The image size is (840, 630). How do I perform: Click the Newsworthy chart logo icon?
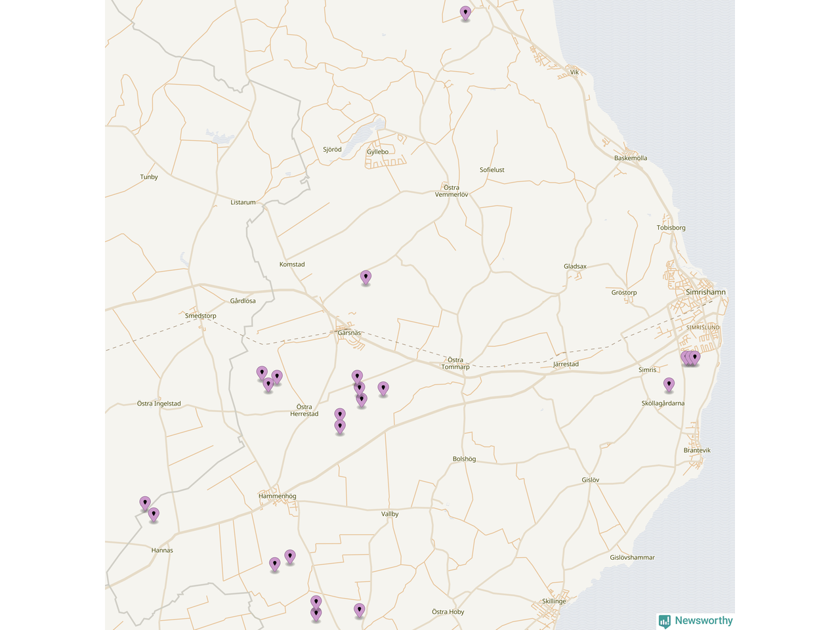click(665, 621)
